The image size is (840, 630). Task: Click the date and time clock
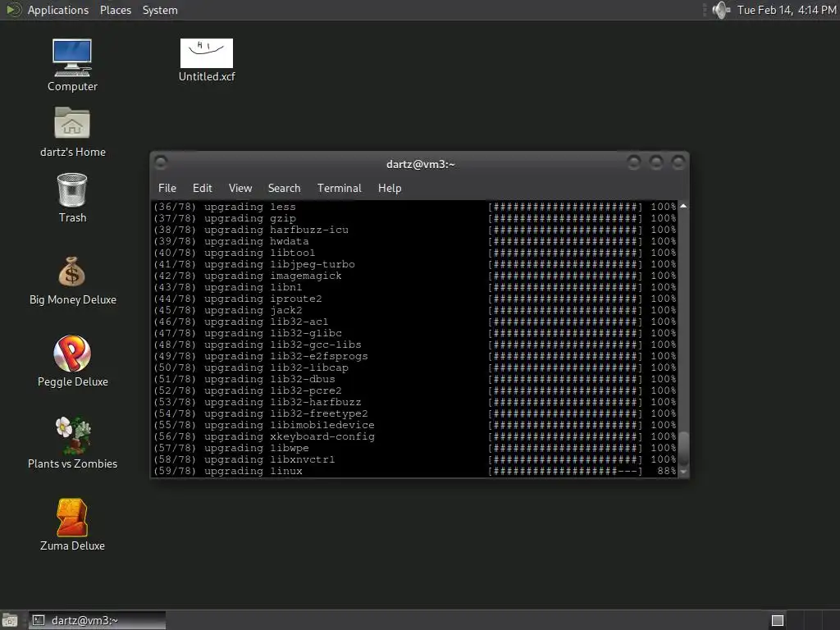click(x=787, y=10)
